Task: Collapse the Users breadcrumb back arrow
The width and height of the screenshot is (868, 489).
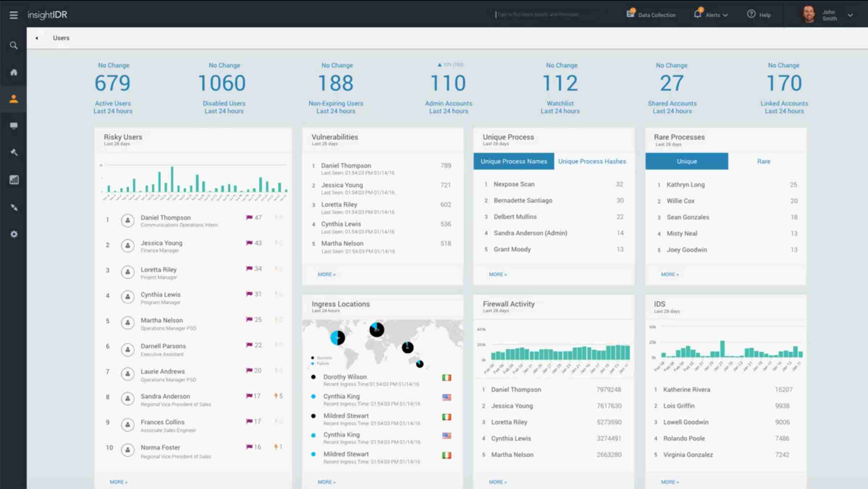Action: [x=37, y=38]
